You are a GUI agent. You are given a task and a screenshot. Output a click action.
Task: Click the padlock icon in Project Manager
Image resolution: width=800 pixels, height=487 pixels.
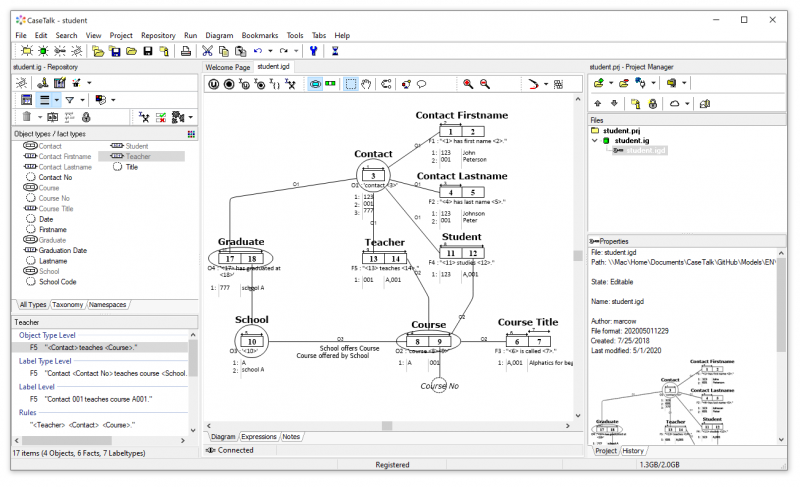[653, 104]
